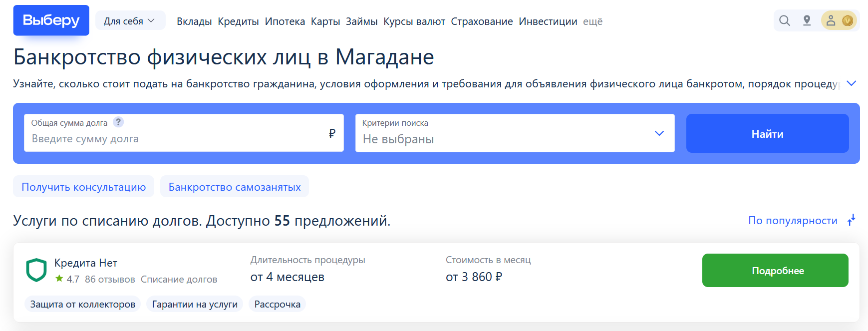The height and width of the screenshot is (331, 868).
Task: Click the Гарантии на услуги tag
Action: pyautogui.click(x=195, y=304)
